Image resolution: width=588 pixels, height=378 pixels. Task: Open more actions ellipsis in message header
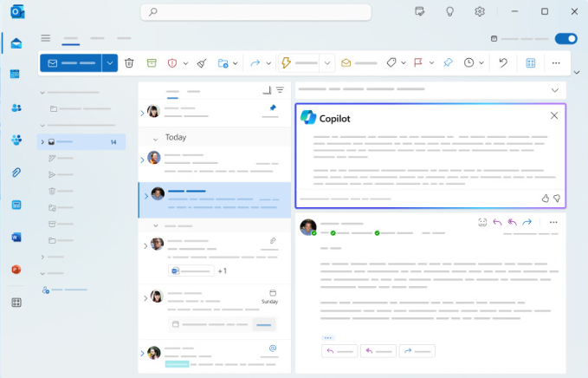tap(553, 222)
